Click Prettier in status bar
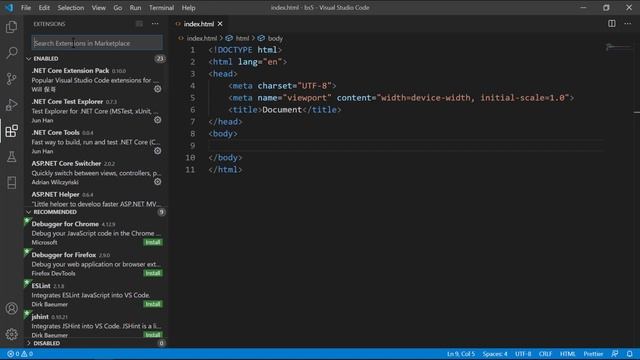 click(593, 354)
